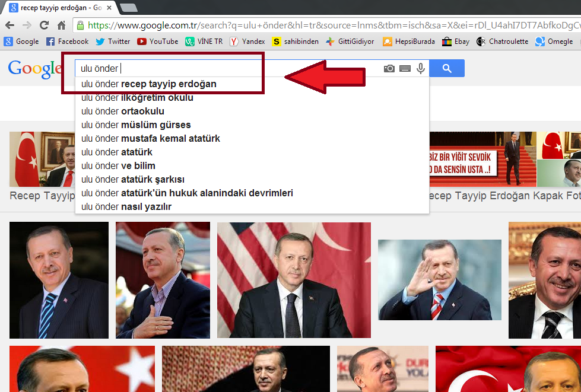Open a new browser tab
The image size is (581, 392).
pyautogui.click(x=128, y=8)
